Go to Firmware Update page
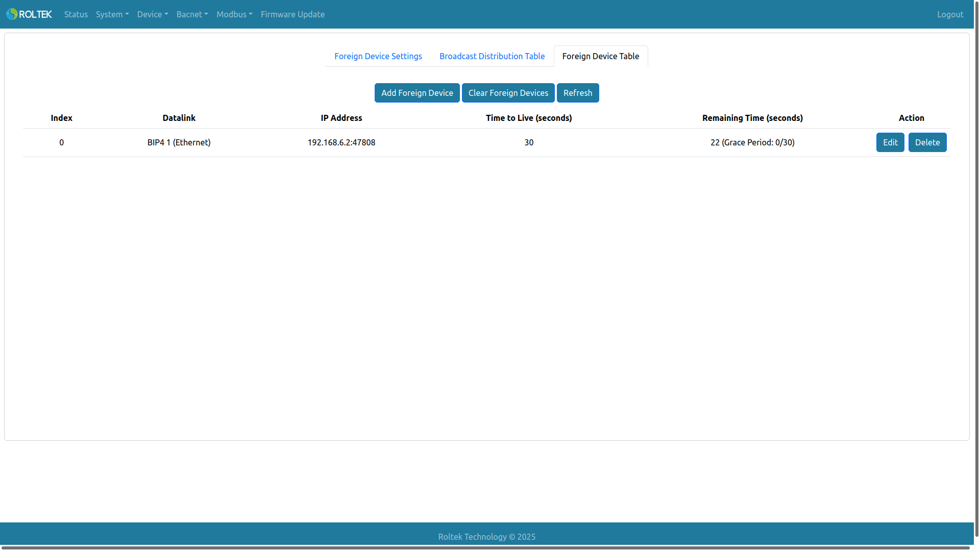 (x=292, y=14)
